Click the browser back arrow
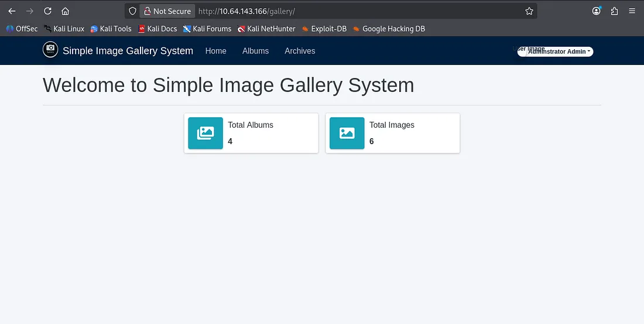This screenshot has height=324, width=644. point(12,11)
